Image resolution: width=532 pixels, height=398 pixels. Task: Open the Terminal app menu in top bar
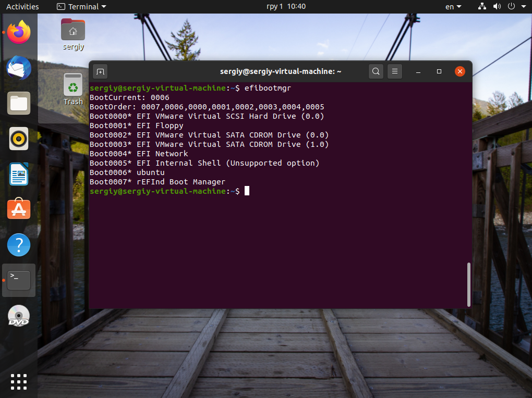81,6
